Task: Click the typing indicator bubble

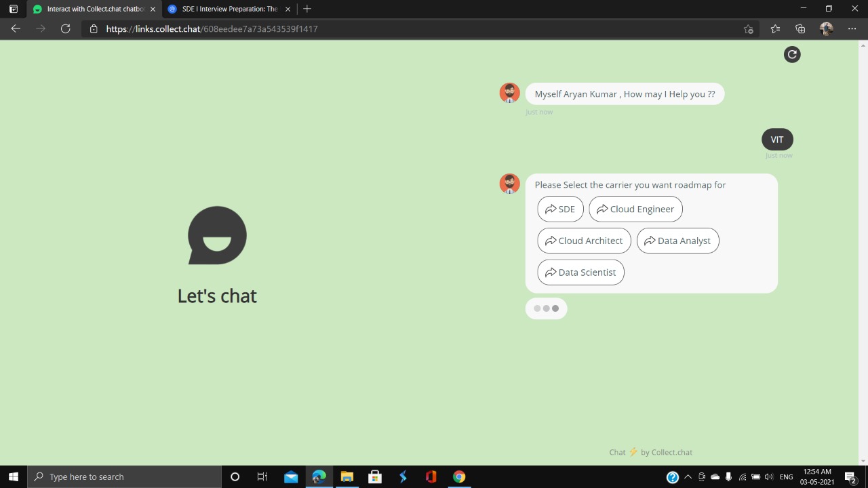Action: point(546,308)
